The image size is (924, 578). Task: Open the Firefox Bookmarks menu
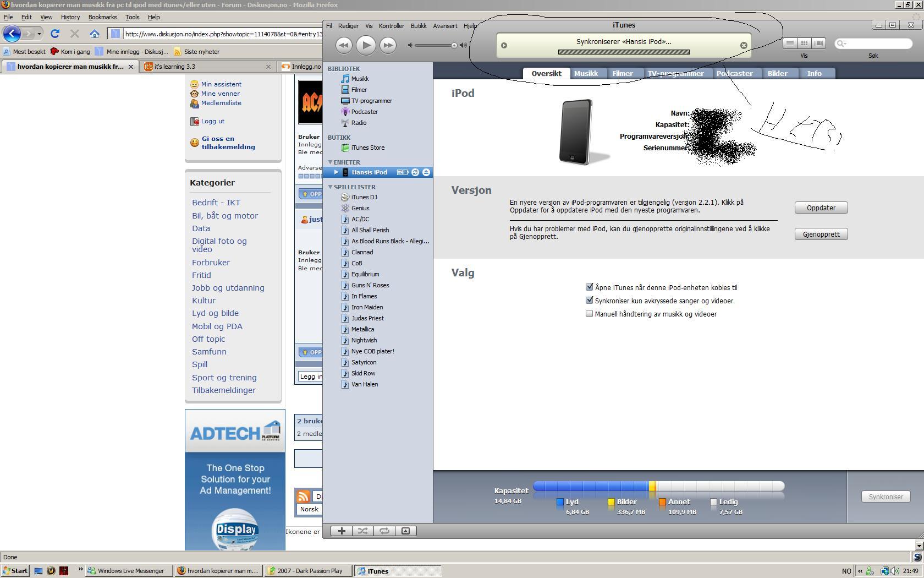102,17
